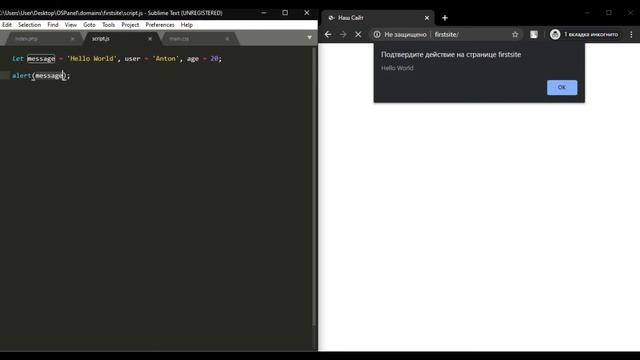Click the 'Anton' string in code
The image size is (640, 360).
(x=166, y=59)
